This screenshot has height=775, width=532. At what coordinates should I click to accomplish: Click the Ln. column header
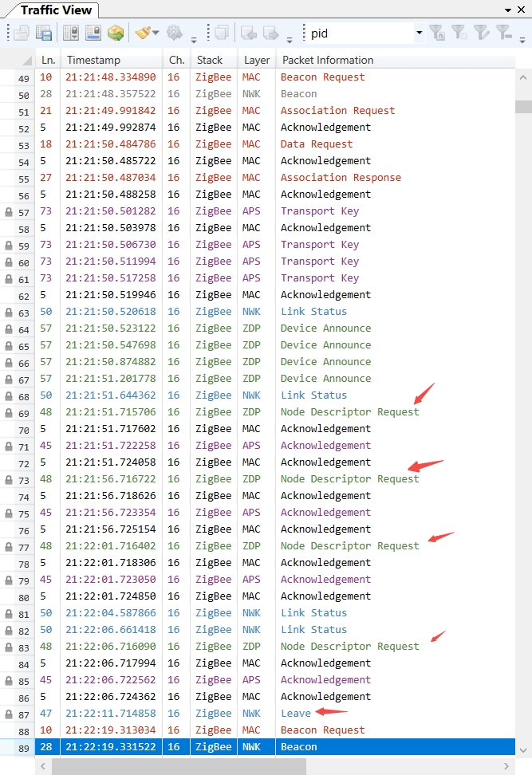[48, 60]
